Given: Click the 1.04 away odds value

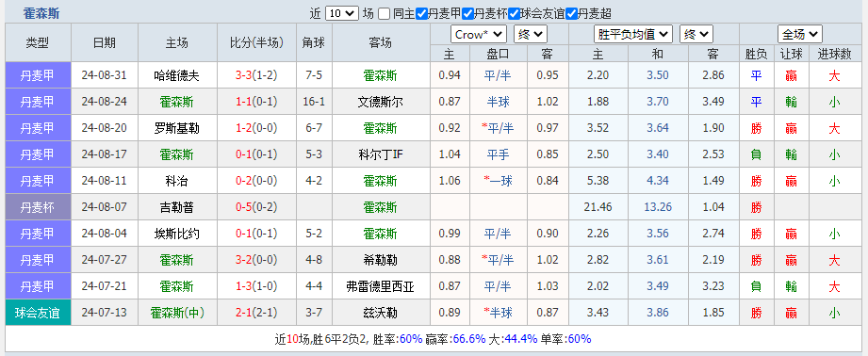Looking at the screenshot, I should (x=713, y=208).
